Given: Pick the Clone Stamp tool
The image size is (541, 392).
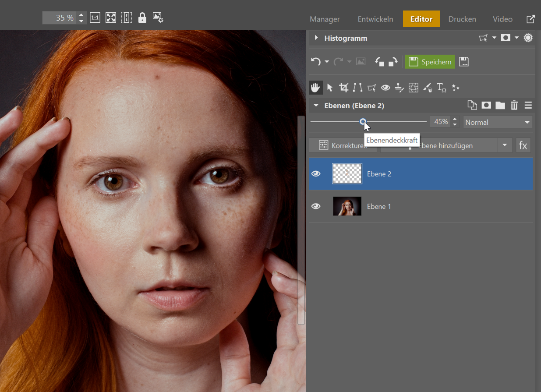Looking at the screenshot, I should point(399,88).
